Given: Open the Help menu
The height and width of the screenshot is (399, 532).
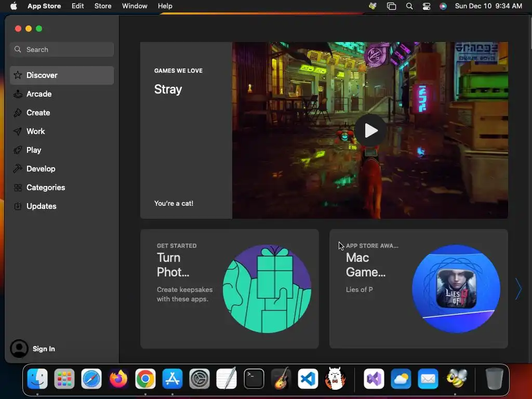Looking at the screenshot, I should (165, 6).
